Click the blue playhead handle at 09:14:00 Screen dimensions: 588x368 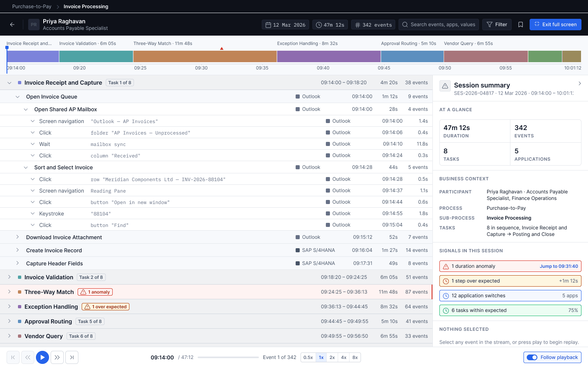[7, 48]
